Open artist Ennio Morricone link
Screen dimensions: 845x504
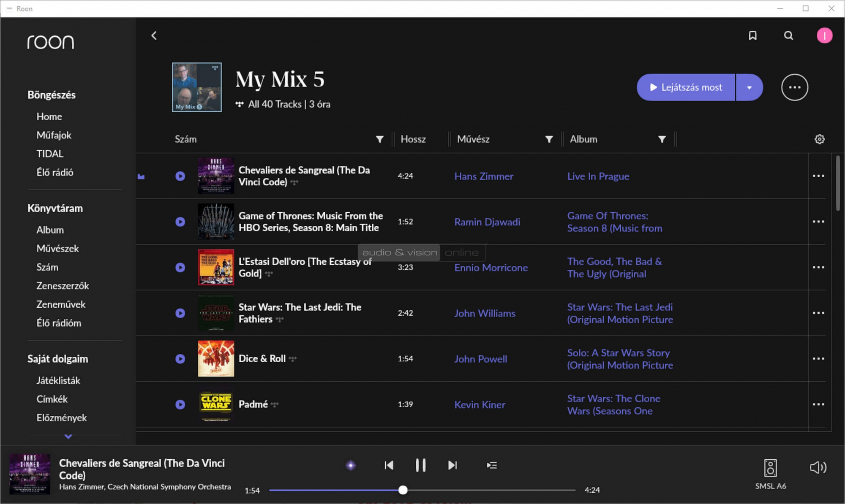click(x=491, y=268)
